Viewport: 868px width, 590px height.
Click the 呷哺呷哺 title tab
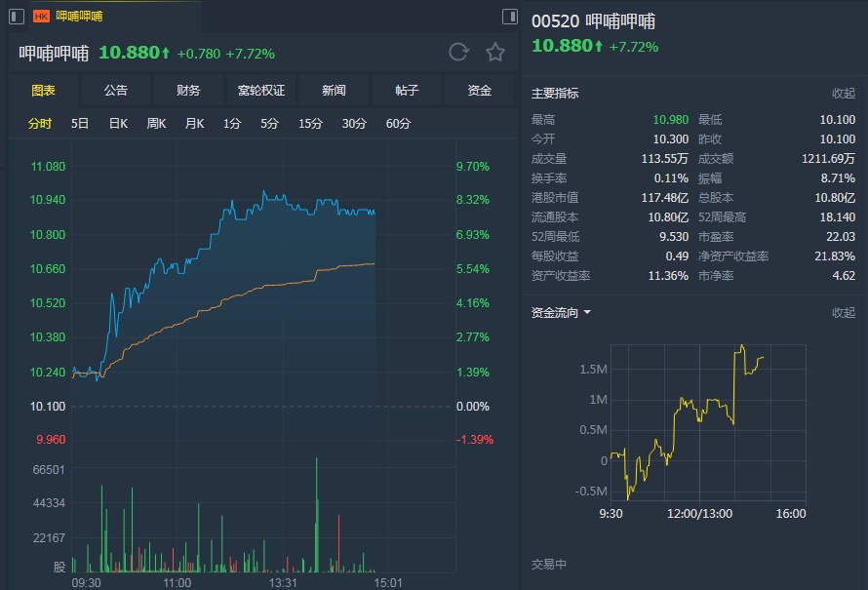tap(80, 16)
